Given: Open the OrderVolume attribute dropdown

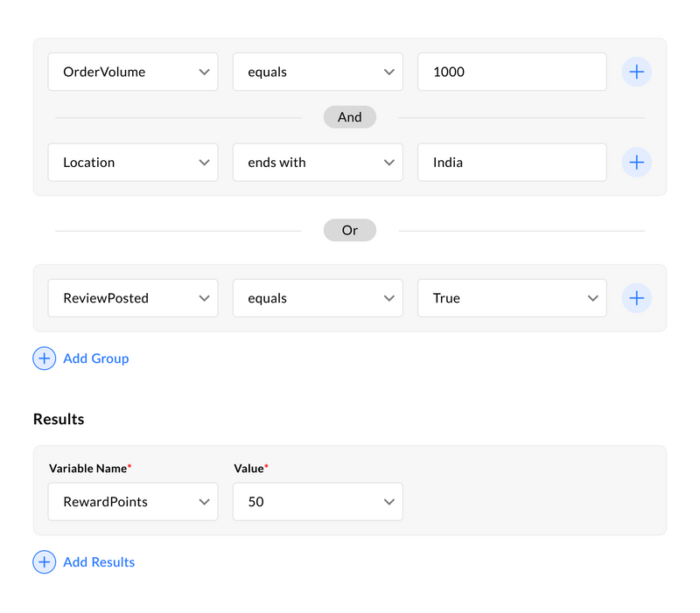Looking at the screenshot, I should (x=132, y=72).
